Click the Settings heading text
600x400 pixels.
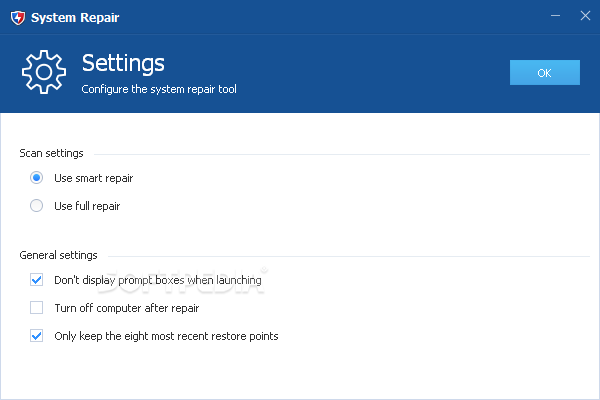coord(123,63)
